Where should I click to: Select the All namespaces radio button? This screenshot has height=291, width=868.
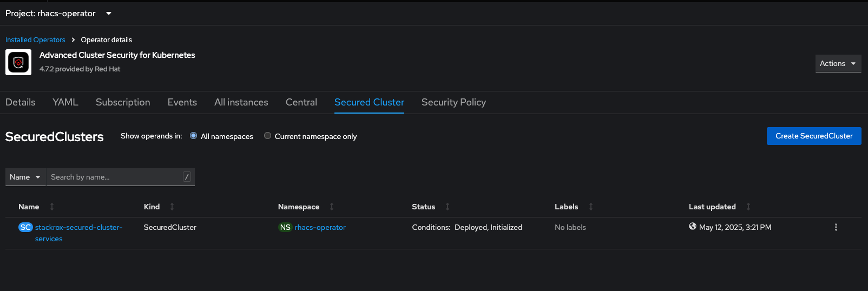[193, 136]
